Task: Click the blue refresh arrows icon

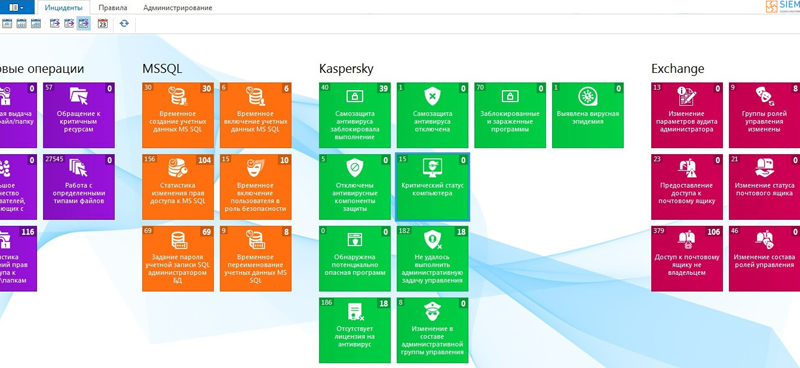Action: coord(124,23)
